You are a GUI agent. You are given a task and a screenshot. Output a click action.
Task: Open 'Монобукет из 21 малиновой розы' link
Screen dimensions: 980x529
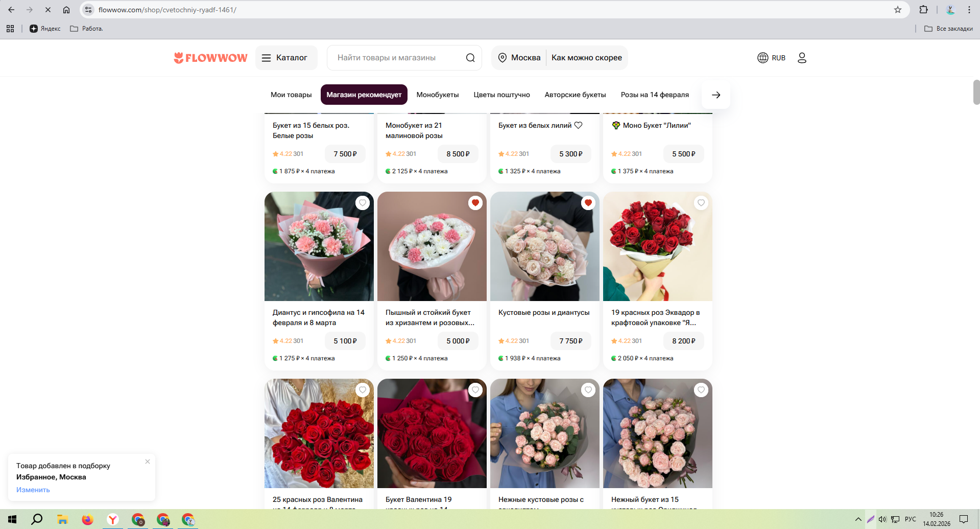pyautogui.click(x=414, y=130)
